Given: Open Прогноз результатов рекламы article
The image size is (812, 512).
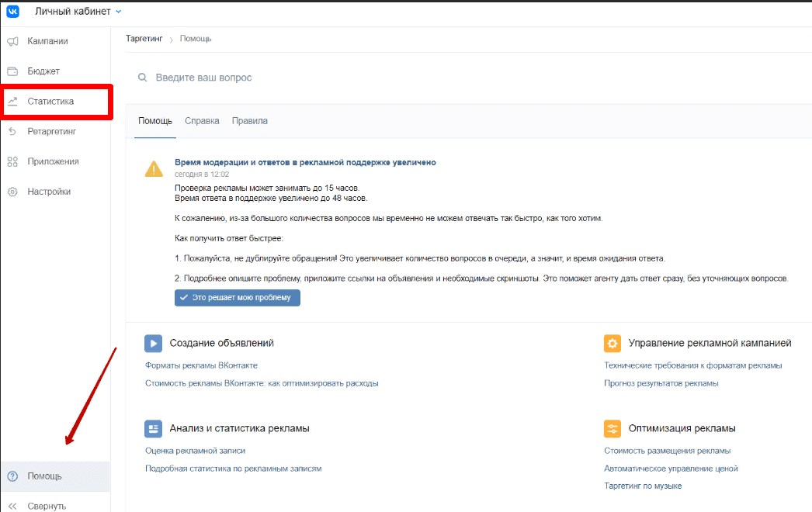Looking at the screenshot, I should coord(661,383).
